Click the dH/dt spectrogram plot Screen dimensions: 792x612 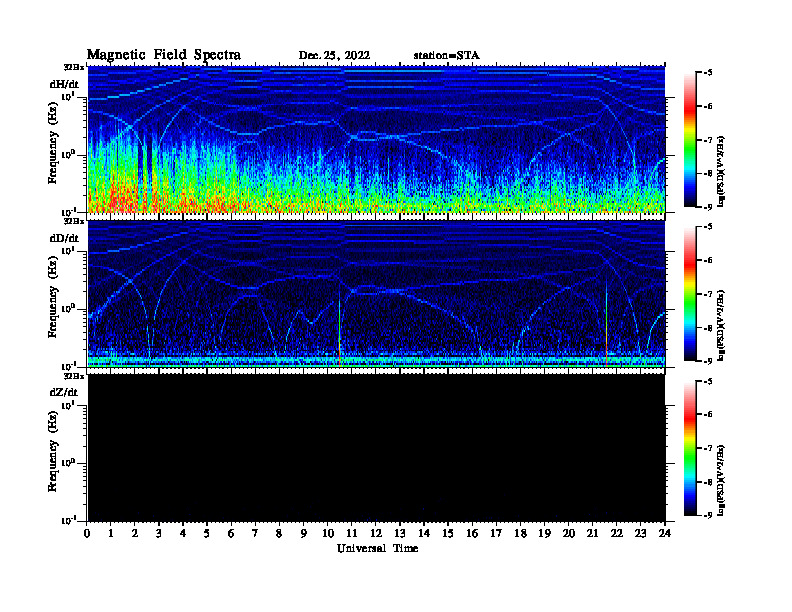point(376,139)
